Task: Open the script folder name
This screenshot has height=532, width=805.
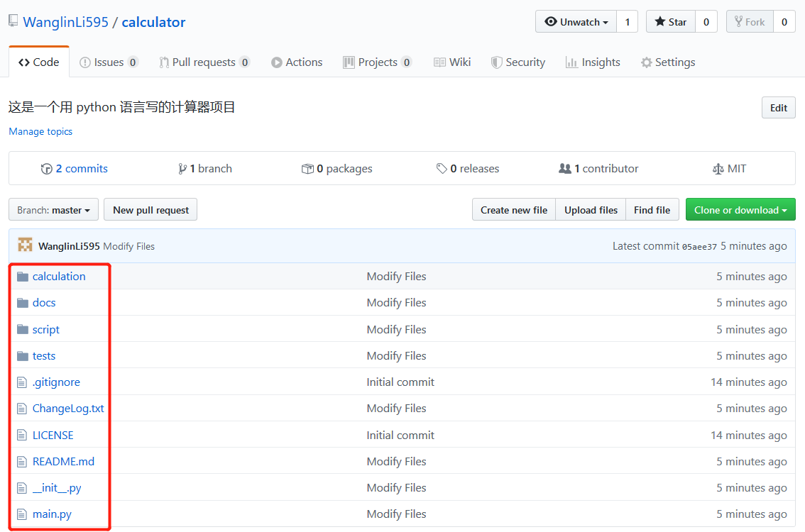Action: 46,329
